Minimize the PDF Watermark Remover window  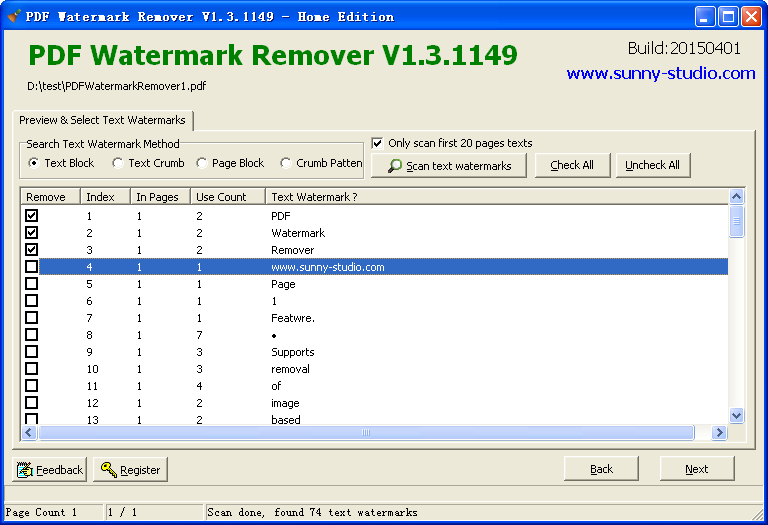705,17
